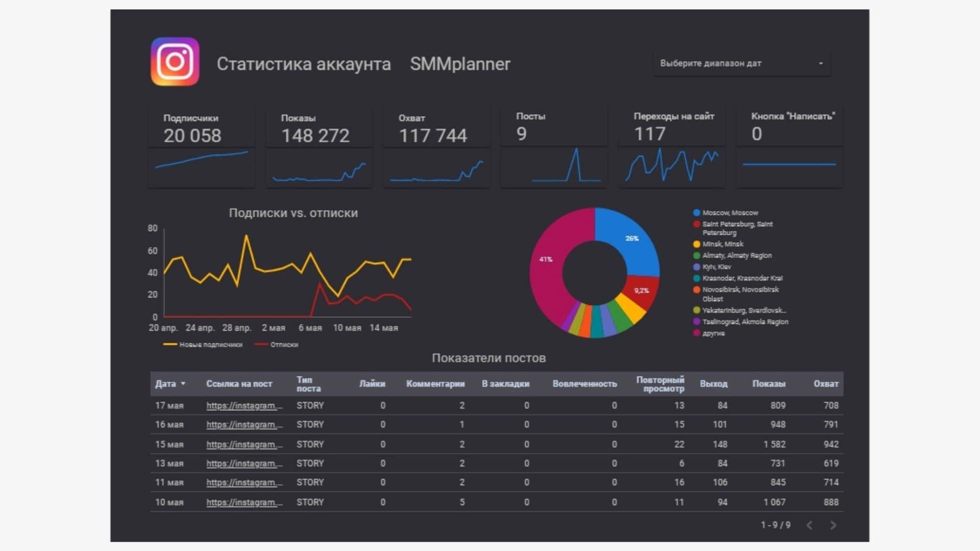
Task: Open the date range dropdown
Action: point(742,64)
